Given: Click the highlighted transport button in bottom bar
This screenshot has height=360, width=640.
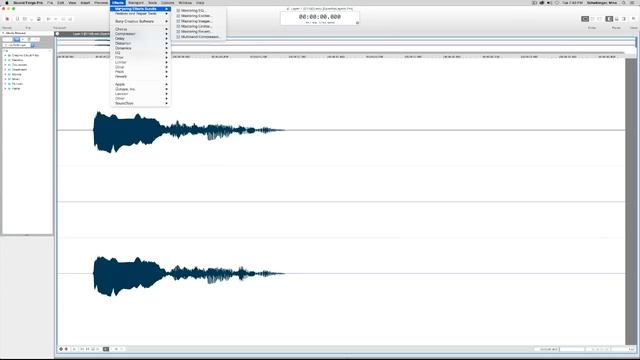Looking at the screenshot, I should tap(106, 349).
